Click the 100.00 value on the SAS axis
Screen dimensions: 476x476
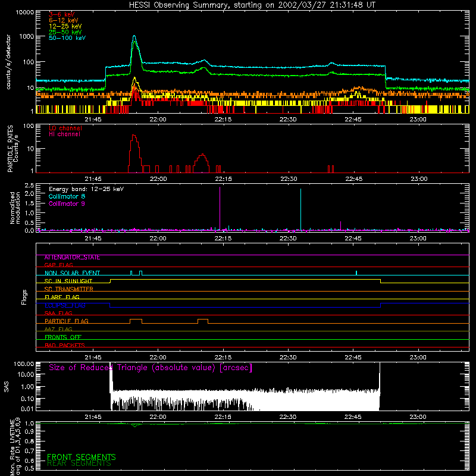pyautogui.click(x=24, y=364)
